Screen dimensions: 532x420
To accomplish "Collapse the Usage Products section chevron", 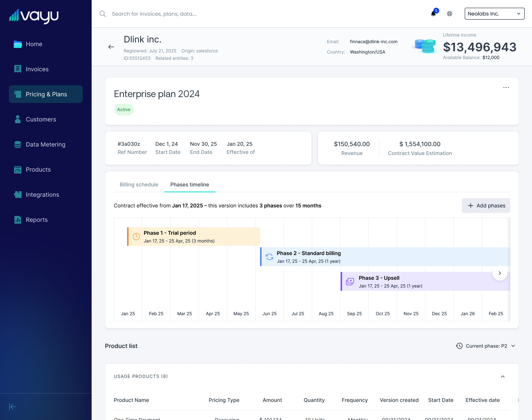I will pos(502,376).
